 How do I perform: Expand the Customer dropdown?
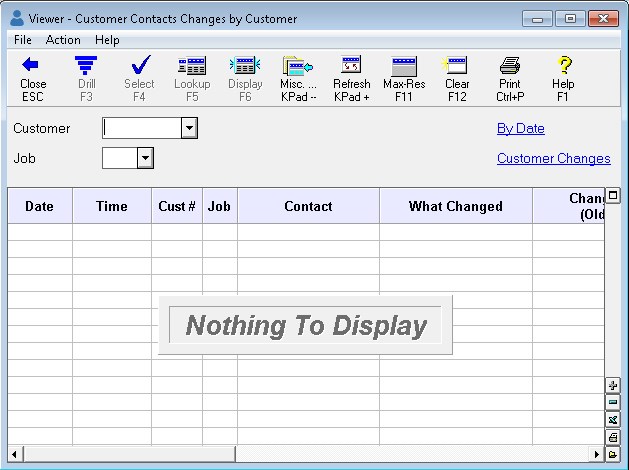click(189, 128)
